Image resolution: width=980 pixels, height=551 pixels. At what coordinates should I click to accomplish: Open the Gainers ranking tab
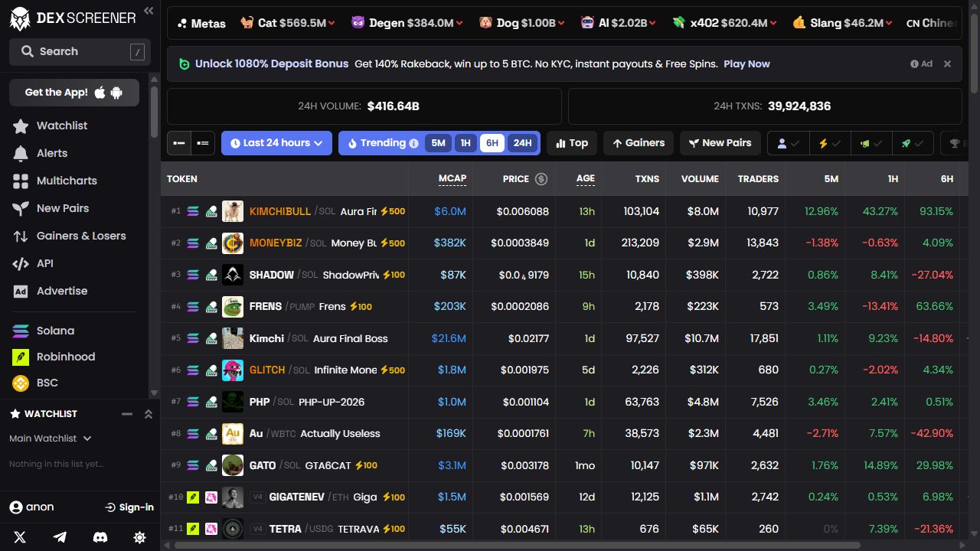coord(639,143)
